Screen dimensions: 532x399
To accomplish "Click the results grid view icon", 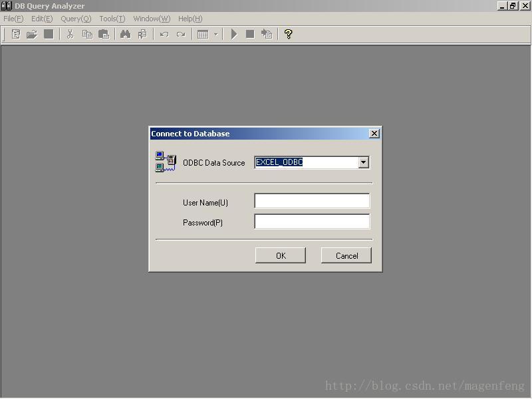I will pos(203,35).
